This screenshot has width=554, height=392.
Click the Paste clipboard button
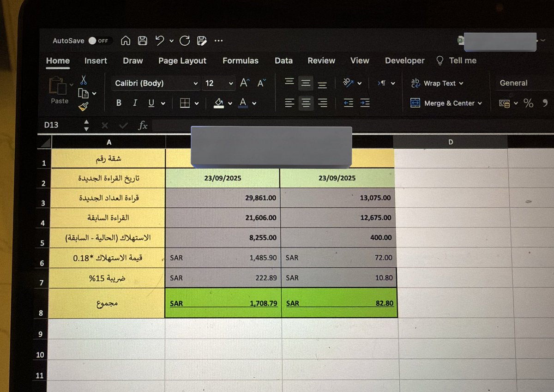[59, 90]
